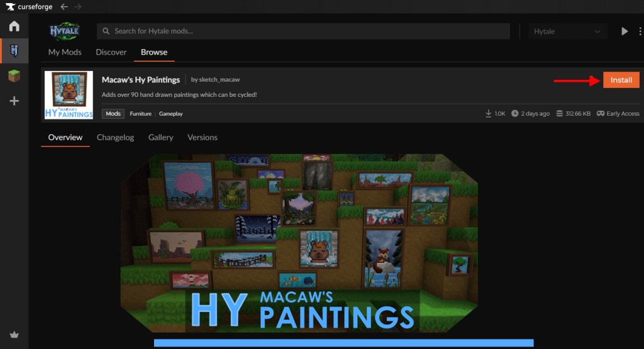Open the Home icon in sidebar

(x=14, y=26)
